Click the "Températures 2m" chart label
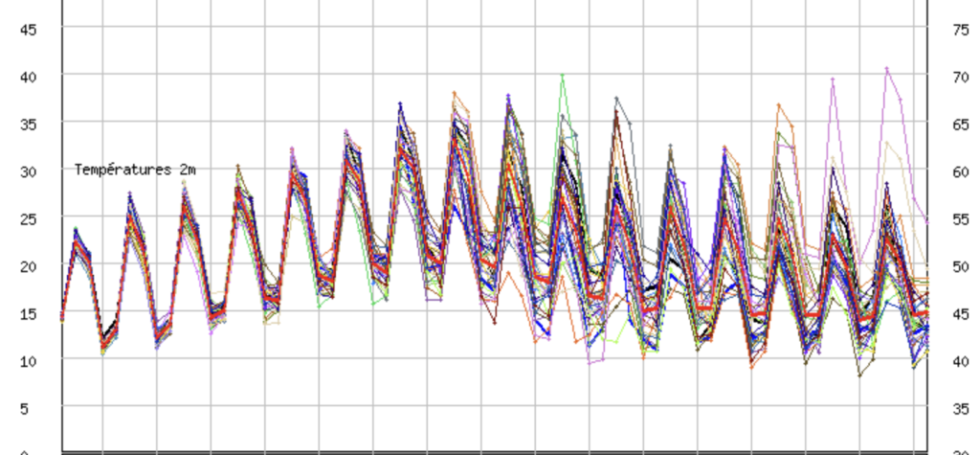980x455 pixels. (x=135, y=170)
